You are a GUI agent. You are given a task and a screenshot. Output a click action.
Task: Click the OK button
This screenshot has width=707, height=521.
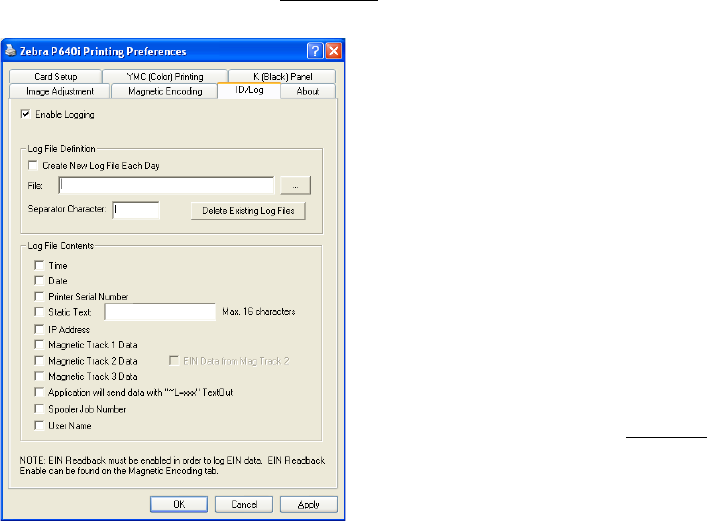click(179, 504)
